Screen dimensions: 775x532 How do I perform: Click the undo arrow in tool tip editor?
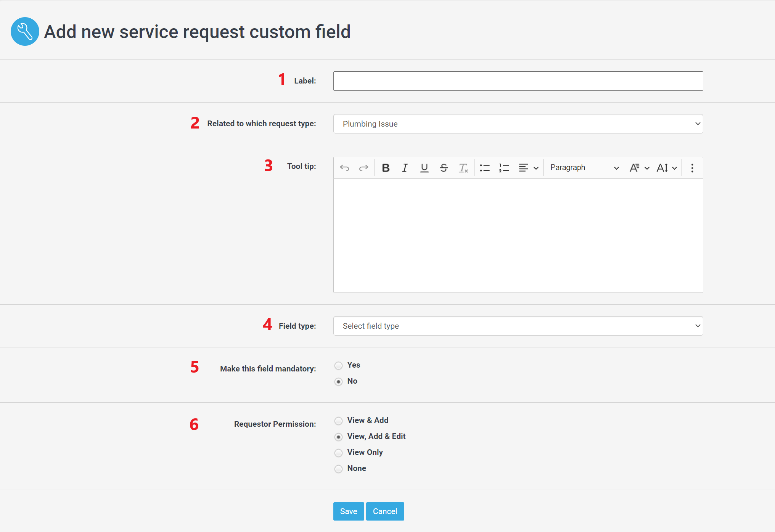(344, 168)
